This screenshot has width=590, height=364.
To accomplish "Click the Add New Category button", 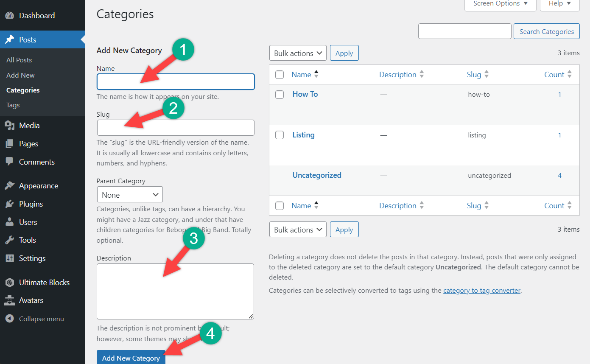I will pos(131,358).
